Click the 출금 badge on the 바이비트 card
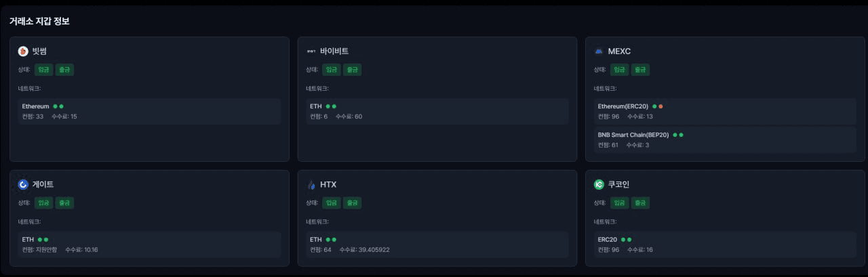Screen dimensions: 868x277 [x=352, y=69]
